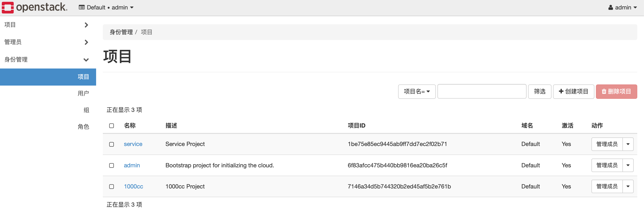
Task: Open action dropdown beside service row's 管理成员
Action: [628, 144]
